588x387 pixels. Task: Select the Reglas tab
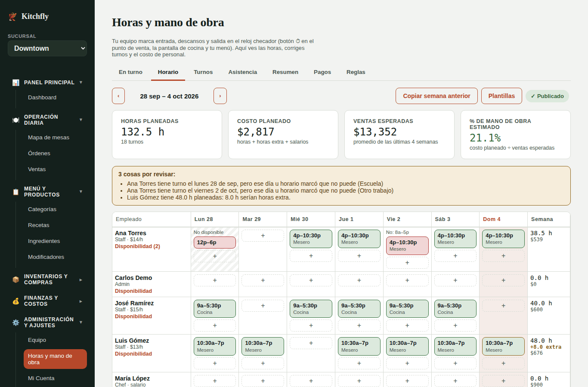pyautogui.click(x=356, y=72)
